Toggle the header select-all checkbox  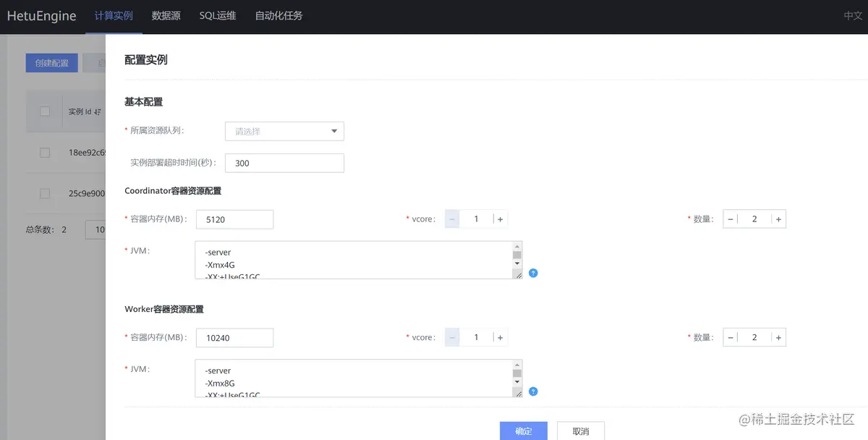[45, 111]
